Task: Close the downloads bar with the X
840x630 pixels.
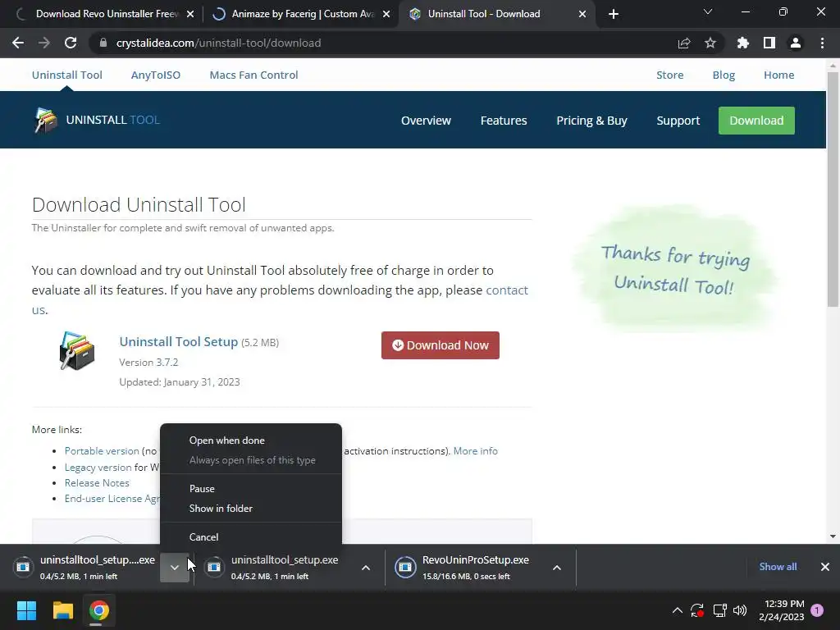Action: pyautogui.click(x=825, y=567)
